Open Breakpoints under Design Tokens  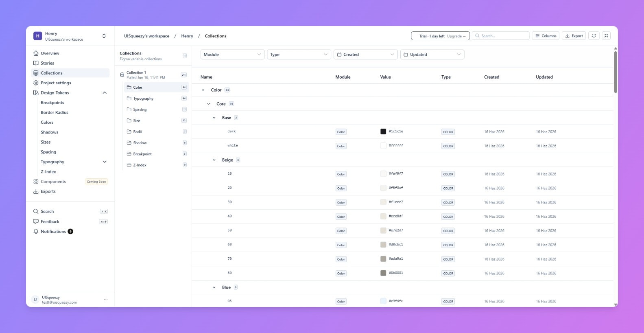tap(52, 103)
